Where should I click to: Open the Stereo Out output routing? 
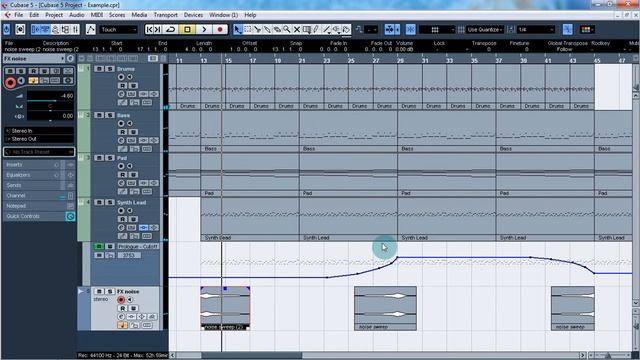(x=39, y=139)
